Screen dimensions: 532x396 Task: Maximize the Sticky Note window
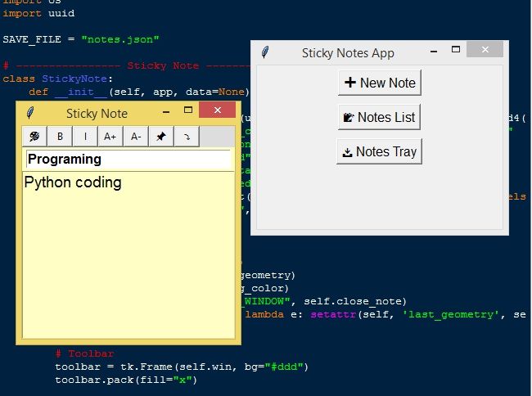point(188,110)
